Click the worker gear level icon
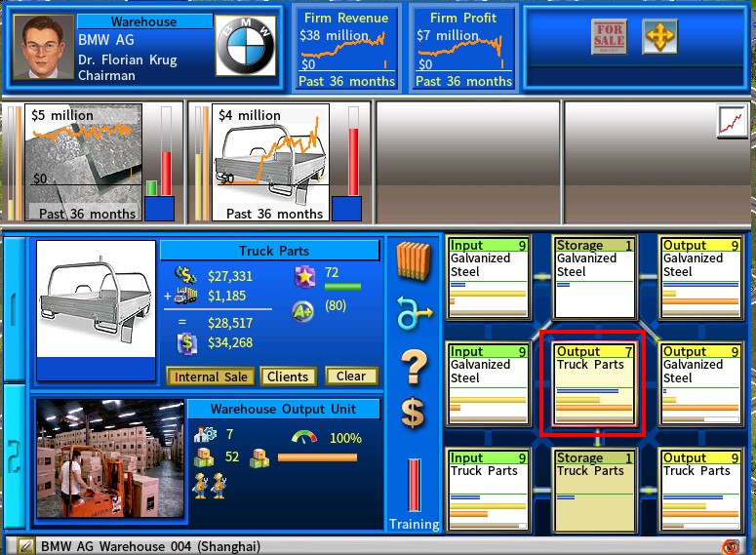756x555 pixels. click(x=205, y=434)
